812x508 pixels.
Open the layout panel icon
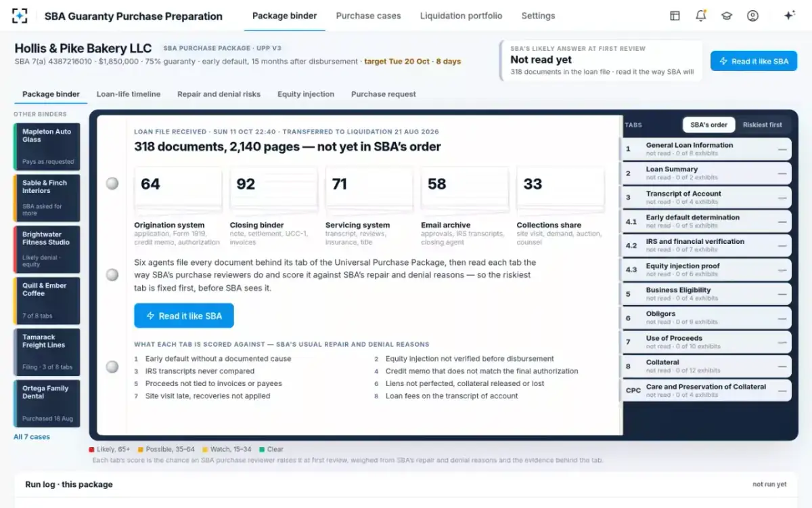(x=675, y=16)
